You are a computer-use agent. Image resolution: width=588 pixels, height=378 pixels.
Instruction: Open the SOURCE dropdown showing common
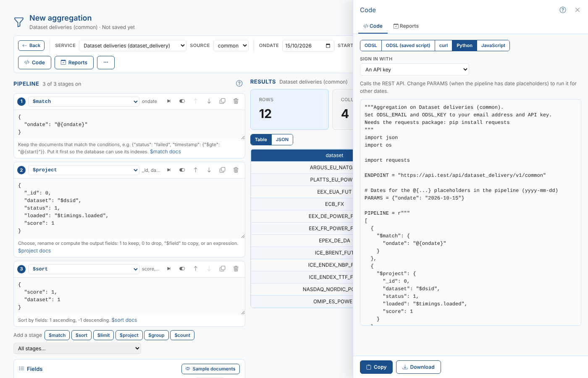coord(231,45)
